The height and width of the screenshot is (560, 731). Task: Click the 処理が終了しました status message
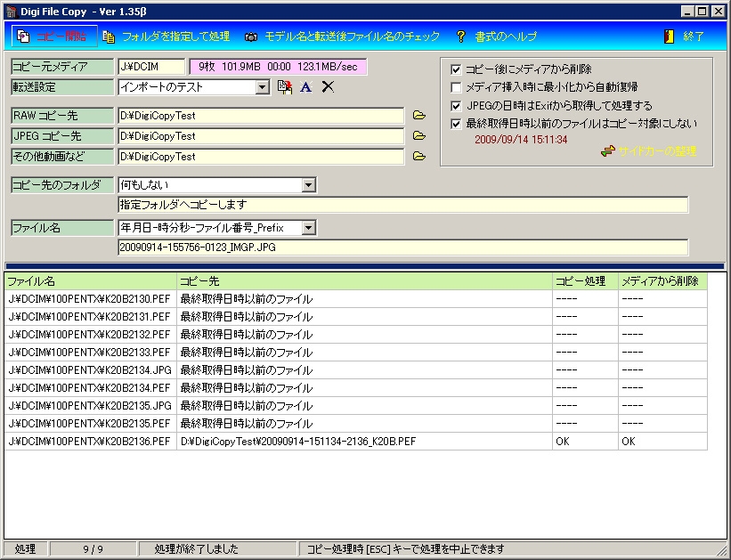(x=196, y=549)
